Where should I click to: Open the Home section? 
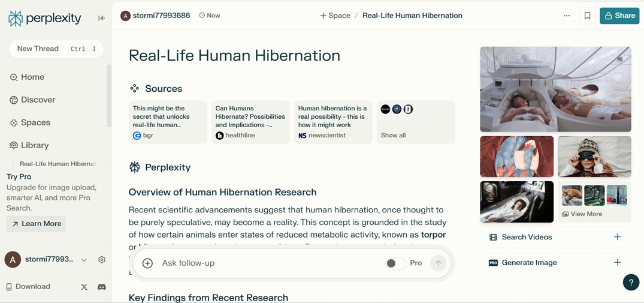pos(27,77)
